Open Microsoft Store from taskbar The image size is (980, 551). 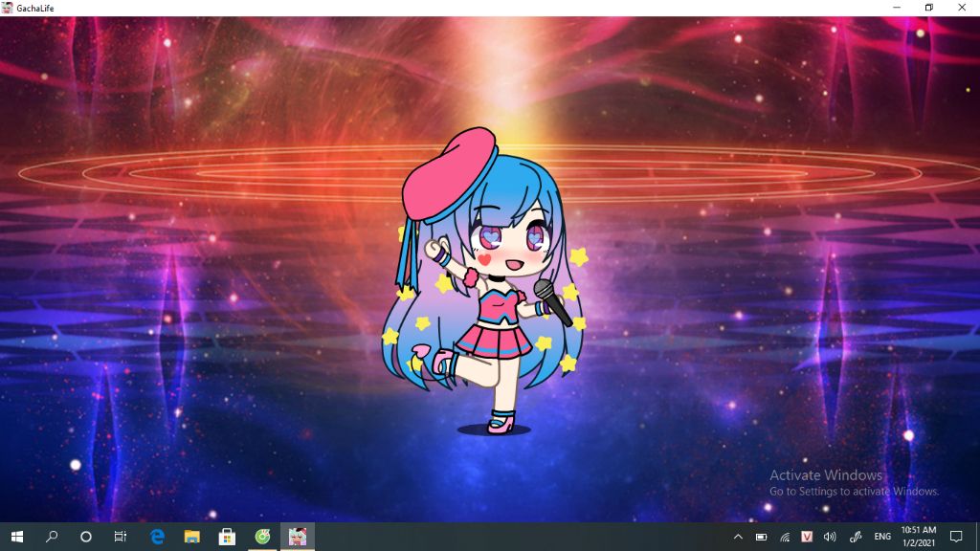(227, 537)
